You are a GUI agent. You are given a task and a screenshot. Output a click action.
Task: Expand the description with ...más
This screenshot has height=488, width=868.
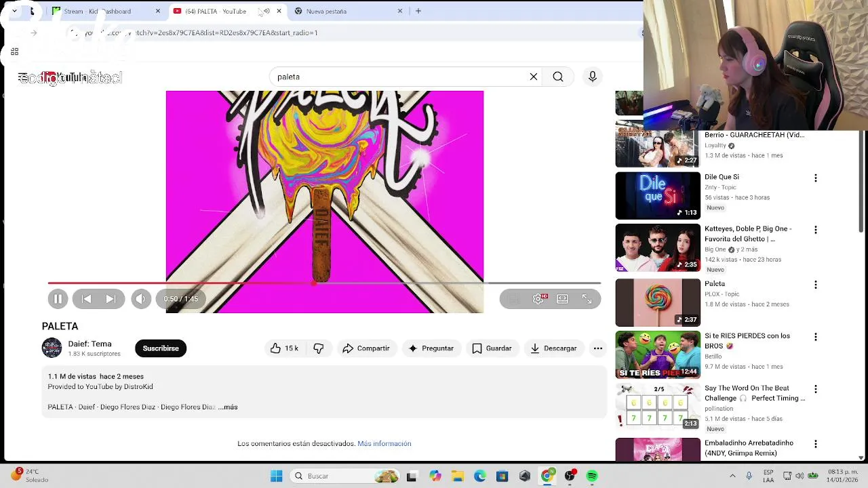coord(229,407)
